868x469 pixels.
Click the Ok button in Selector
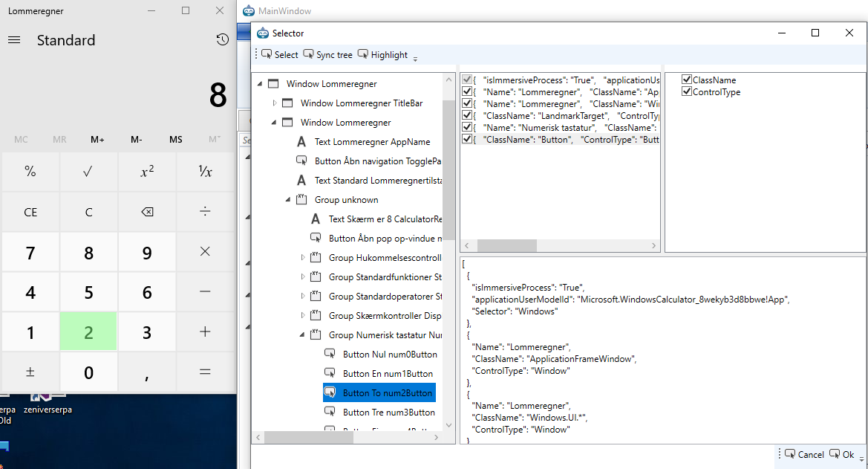coord(842,454)
